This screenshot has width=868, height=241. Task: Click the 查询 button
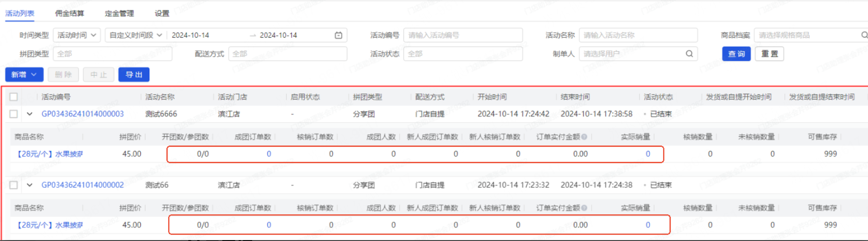click(736, 54)
